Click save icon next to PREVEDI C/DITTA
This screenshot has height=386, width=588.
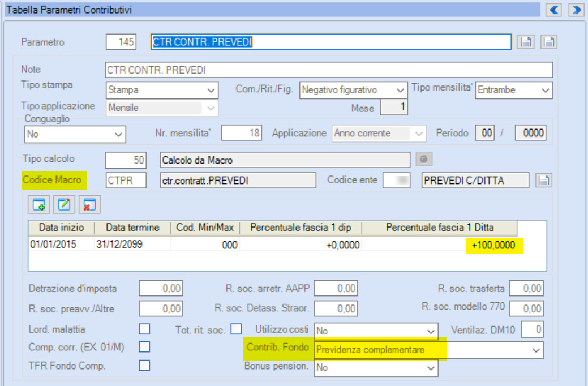pos(543,181)
